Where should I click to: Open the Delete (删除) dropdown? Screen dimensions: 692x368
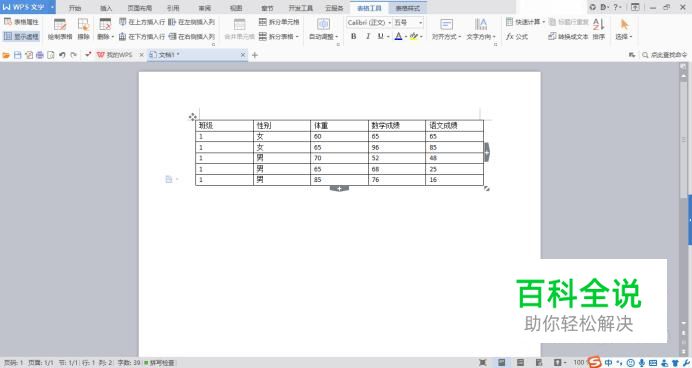click(105, 30)
